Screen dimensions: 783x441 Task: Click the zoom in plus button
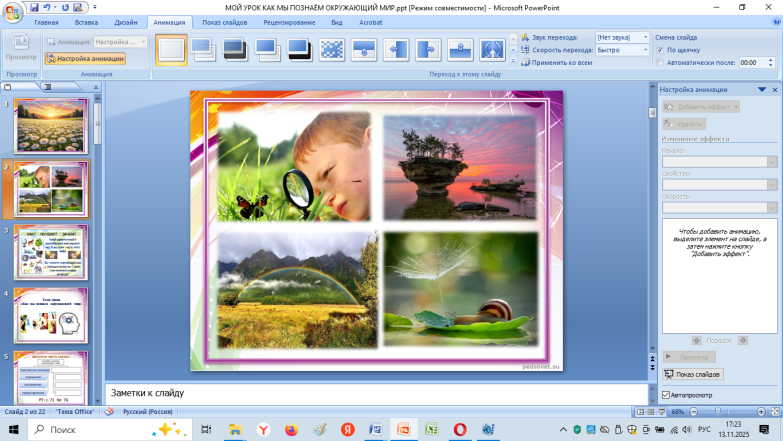pos(760,412)
